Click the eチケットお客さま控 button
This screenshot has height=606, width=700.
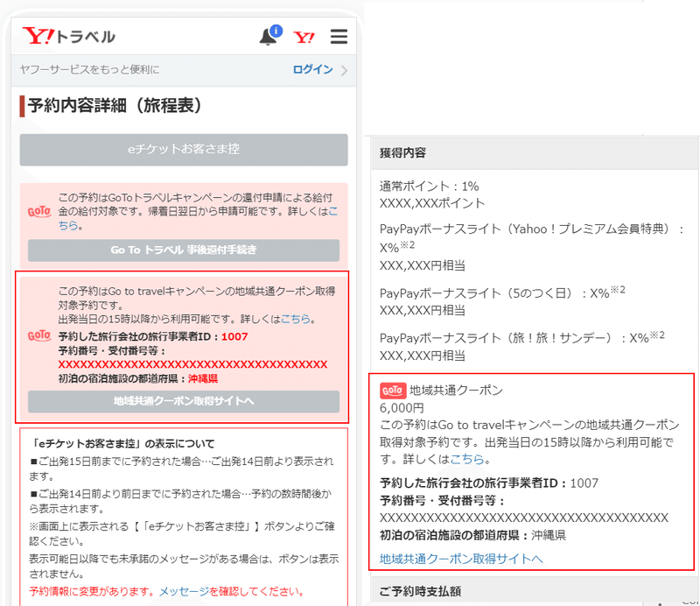(184, 149)
